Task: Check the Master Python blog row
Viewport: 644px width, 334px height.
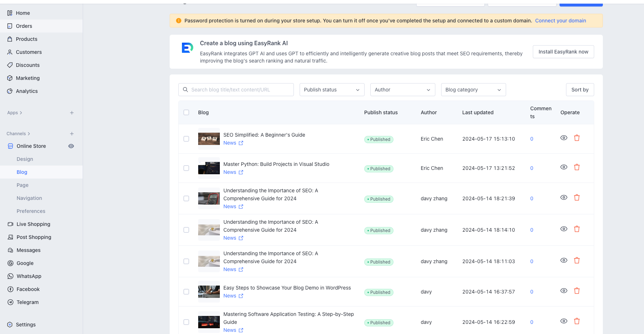Action: click(x=186, y=168)
